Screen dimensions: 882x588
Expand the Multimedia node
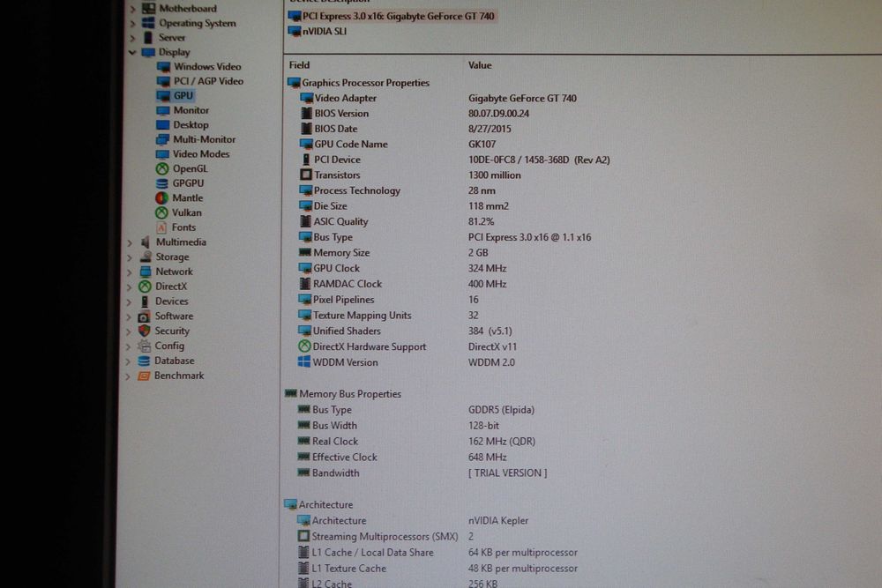click(x=130, y=242)
